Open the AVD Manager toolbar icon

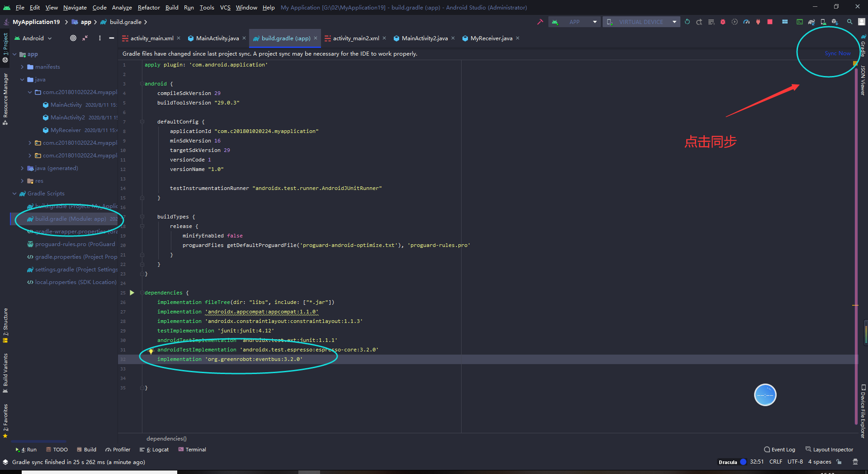coord(823,22)
